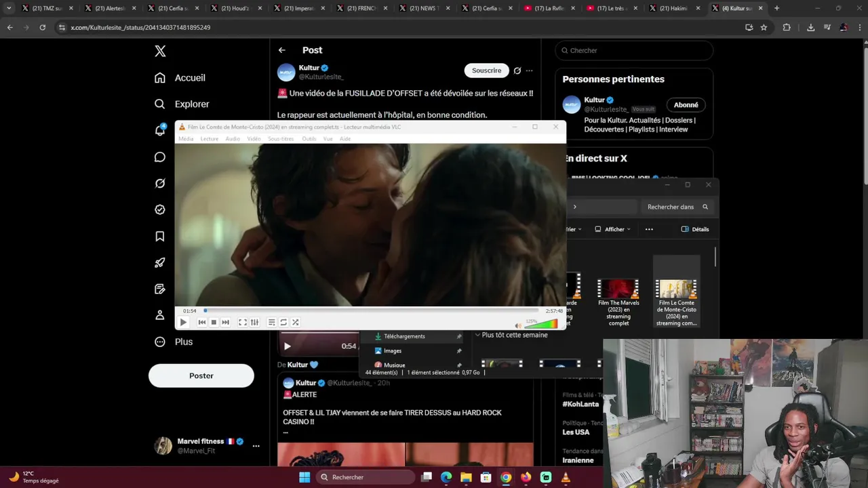868x488 pixels.
Task: Open X profile person icon
Action: (x=160, y=315)
